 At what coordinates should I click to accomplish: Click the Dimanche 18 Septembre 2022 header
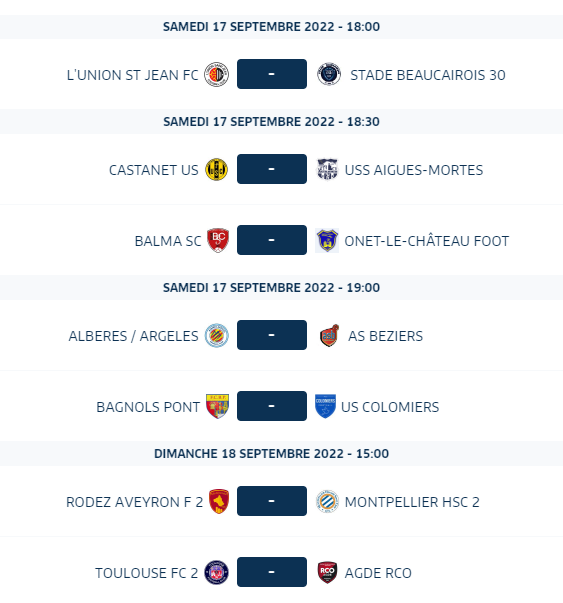point(272,454)
